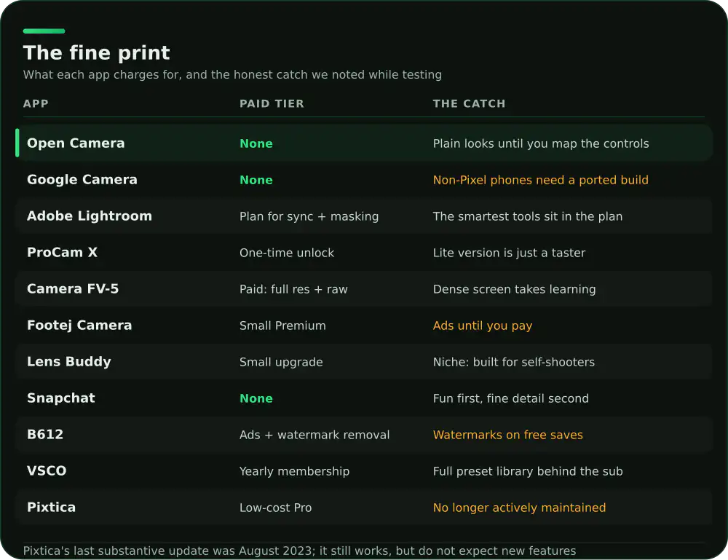Click 'Lite version is just a taster'
The width and height of the screenshot is (728, 560).
pyautogui.click(x=510, y=253)
